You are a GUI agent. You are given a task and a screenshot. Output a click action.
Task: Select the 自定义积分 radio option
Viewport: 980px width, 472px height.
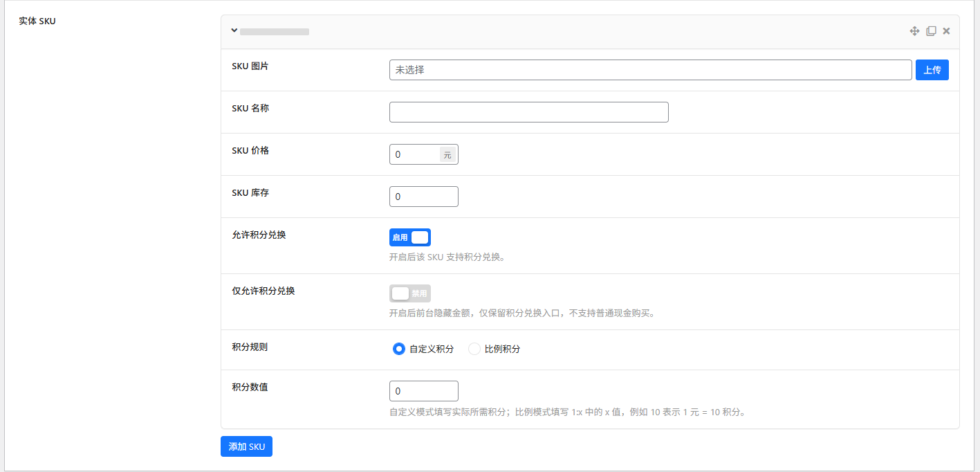pyautogui.click(x=399, y=350)
